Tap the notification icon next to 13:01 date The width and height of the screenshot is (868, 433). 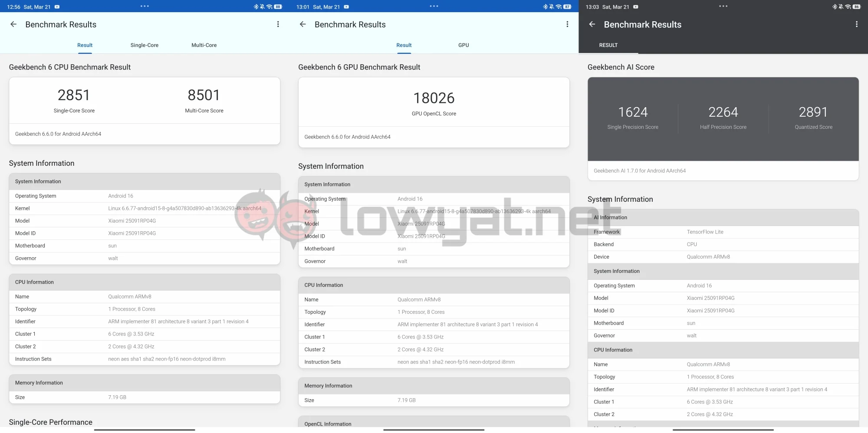click(346, 7)
